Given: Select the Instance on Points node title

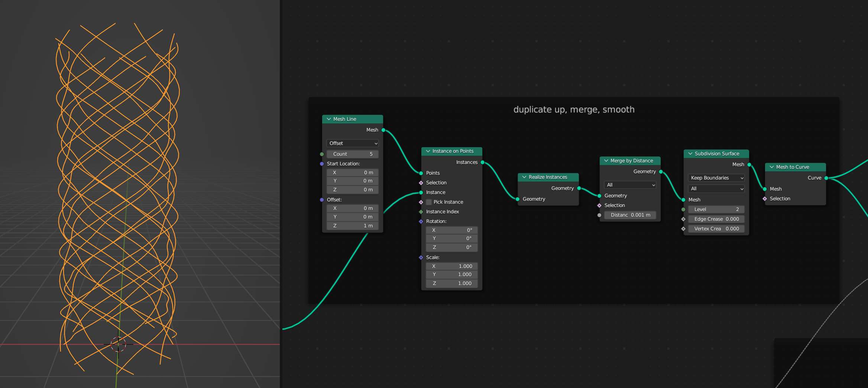Looking at the screenshot, I should 453,151.
